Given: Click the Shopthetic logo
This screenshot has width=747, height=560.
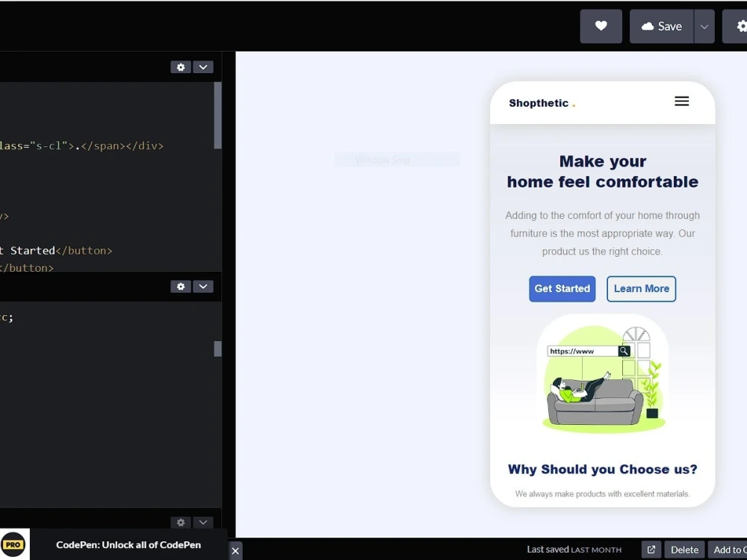Looking at the screenshot, I should [542, 103].
